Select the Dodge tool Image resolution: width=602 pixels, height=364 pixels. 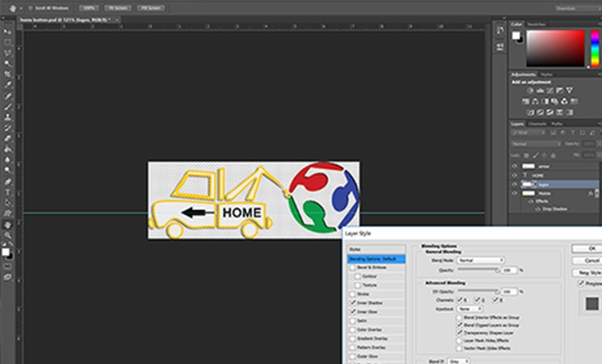(8, 170)
